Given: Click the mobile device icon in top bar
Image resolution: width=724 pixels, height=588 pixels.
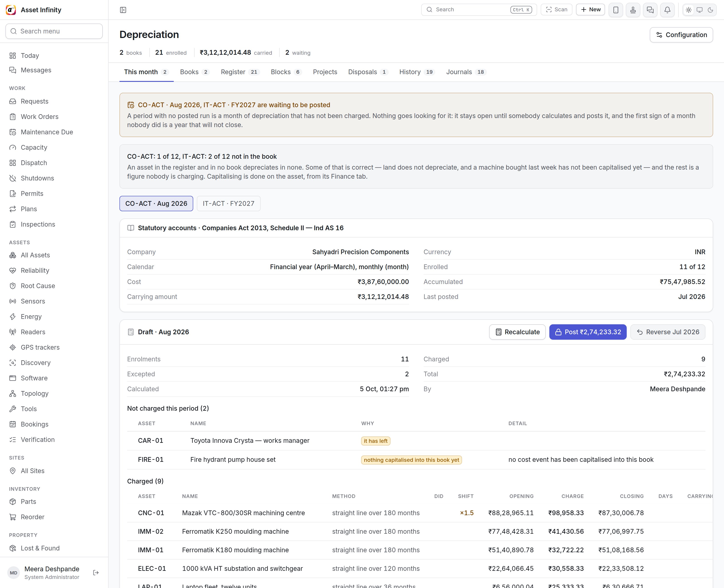Looking at the screenshot, I should [x=616, y=10].
